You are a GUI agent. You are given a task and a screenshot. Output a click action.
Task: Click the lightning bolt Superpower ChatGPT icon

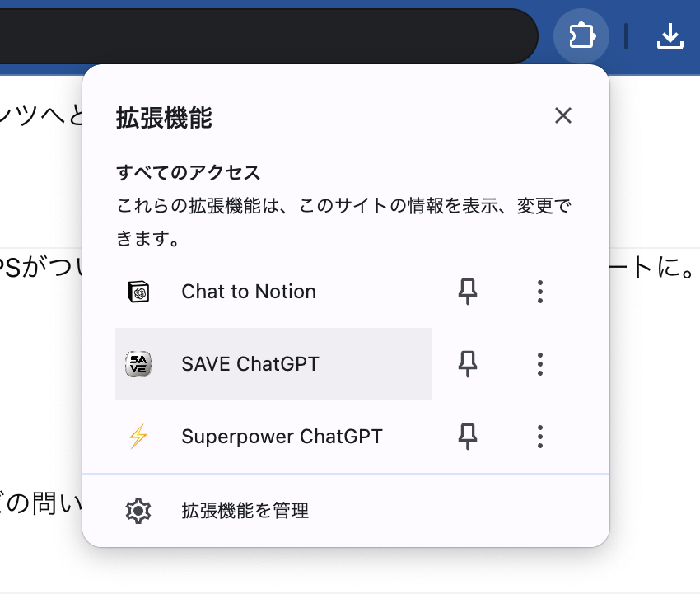click(139, 437)
